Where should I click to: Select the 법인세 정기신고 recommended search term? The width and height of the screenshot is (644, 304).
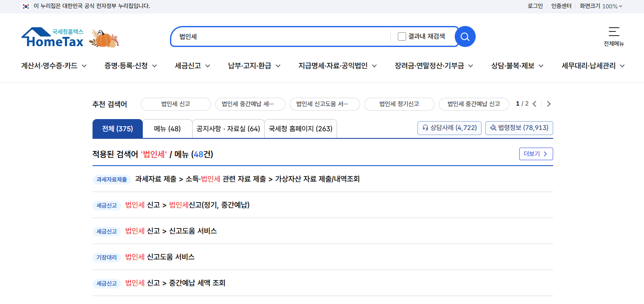pyautogui.click(x=399, y=104)
